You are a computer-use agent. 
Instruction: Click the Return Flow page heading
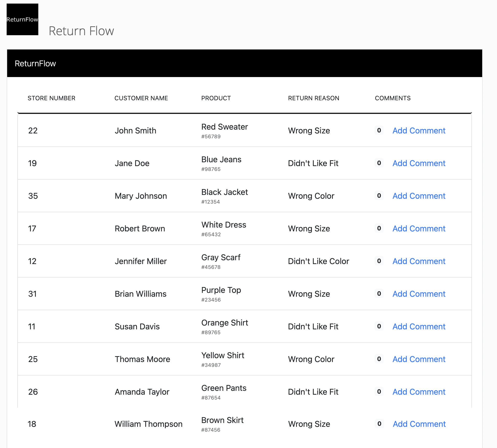81,31
